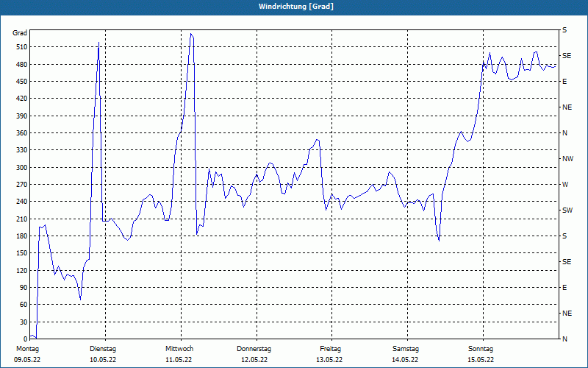
Task: Click the S compass label level with 180
Action: pos(564,236)
